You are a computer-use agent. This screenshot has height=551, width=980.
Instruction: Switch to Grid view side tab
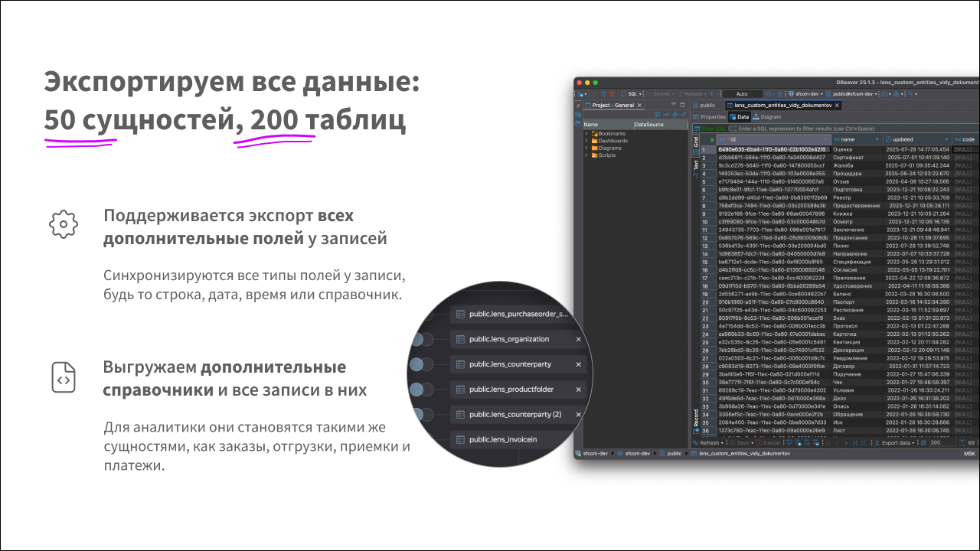696,141
